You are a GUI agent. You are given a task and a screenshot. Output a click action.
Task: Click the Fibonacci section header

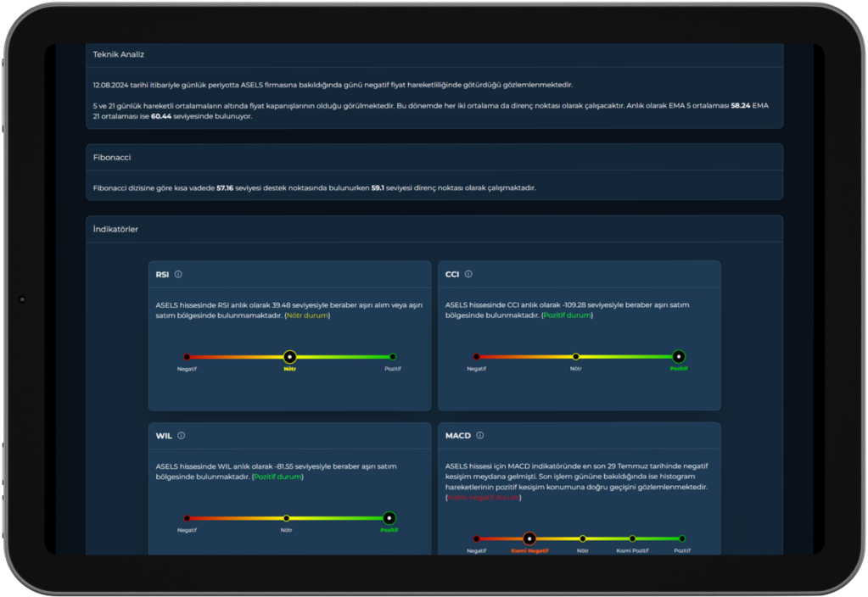[x=112, y=157]
